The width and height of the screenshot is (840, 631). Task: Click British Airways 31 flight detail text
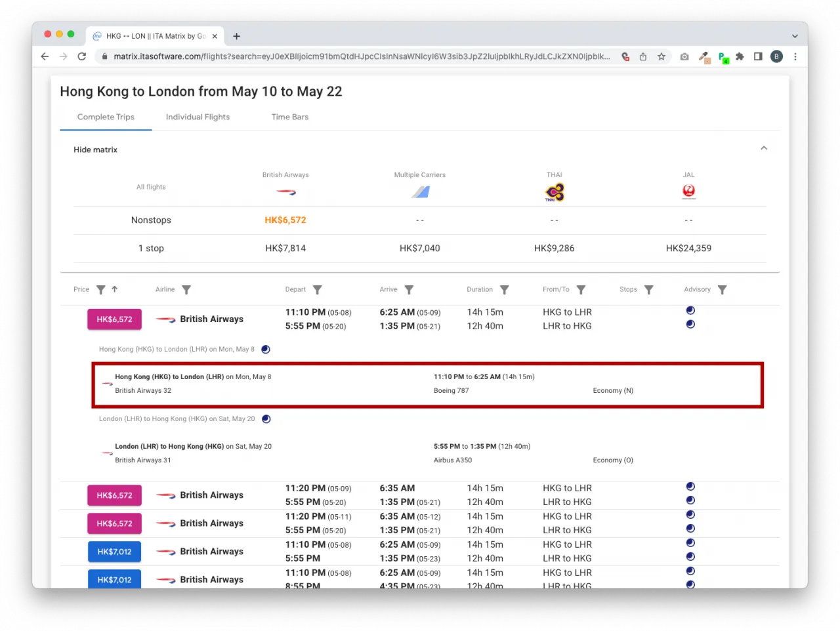tap(143, 460)
